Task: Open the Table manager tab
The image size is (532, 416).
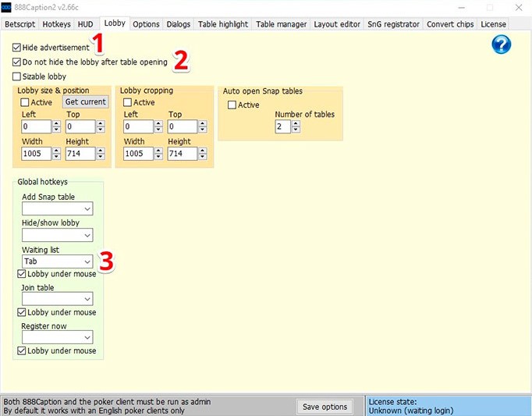Action: pyautogui.click(x=282, y=24)
